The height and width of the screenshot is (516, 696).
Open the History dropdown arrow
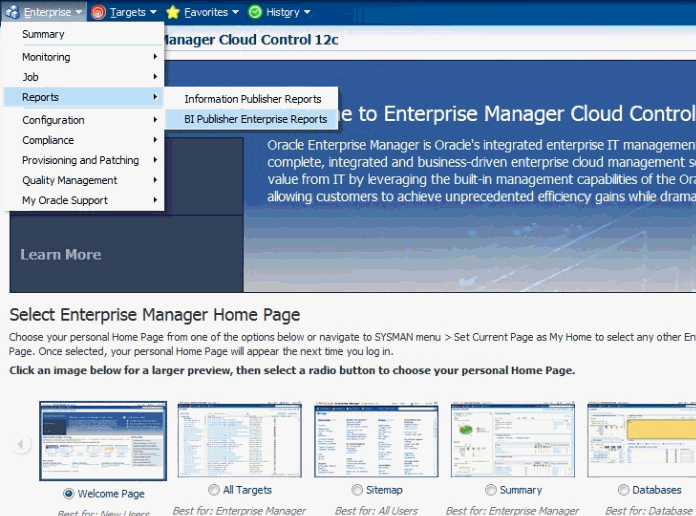[x=307, y=12]
